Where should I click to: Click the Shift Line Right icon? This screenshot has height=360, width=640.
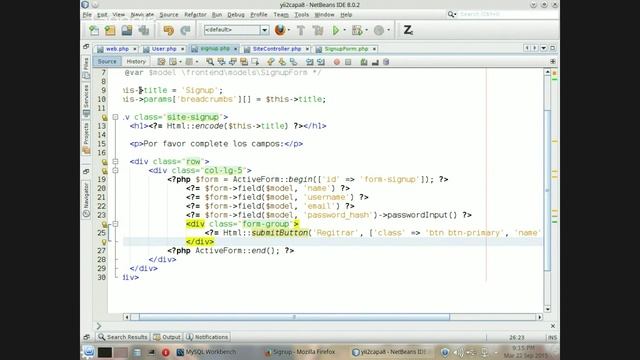click(321, 62)
